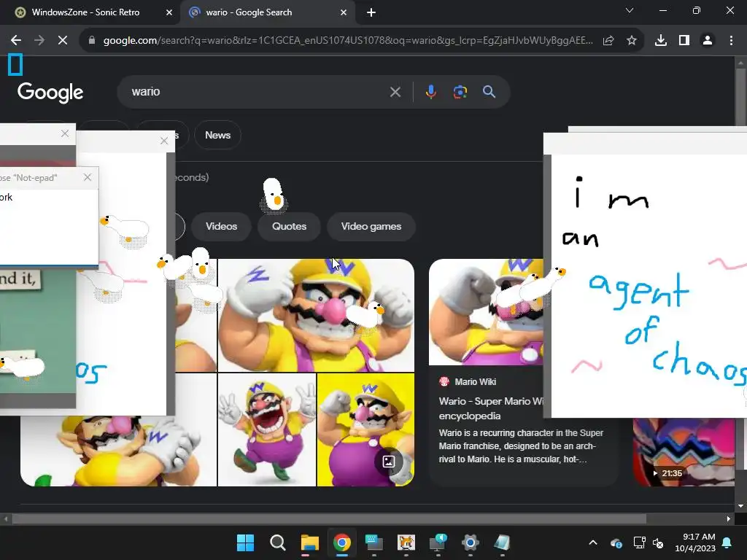The height and width of the screenshot is (560, 747).
Task: Open Wario peace-sign running image
Action: (267, 429)
